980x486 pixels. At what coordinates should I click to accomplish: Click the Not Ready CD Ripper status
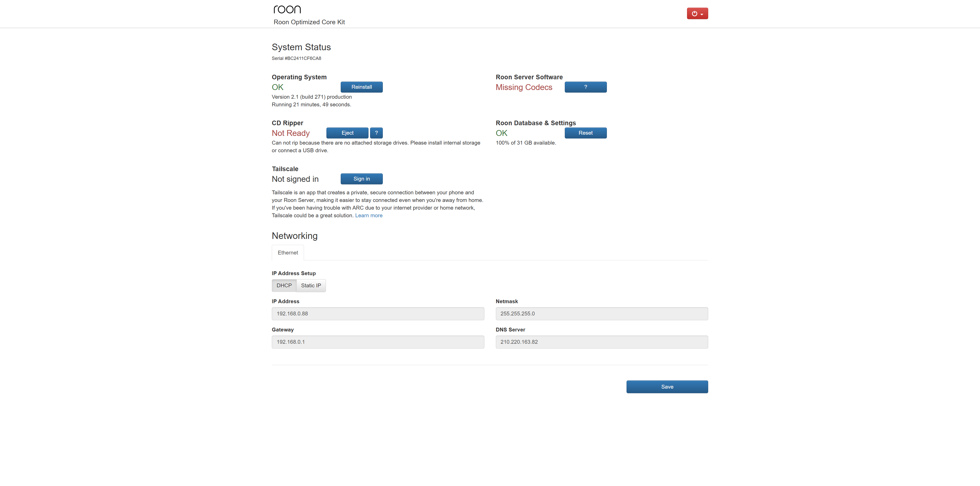point(291,133)
